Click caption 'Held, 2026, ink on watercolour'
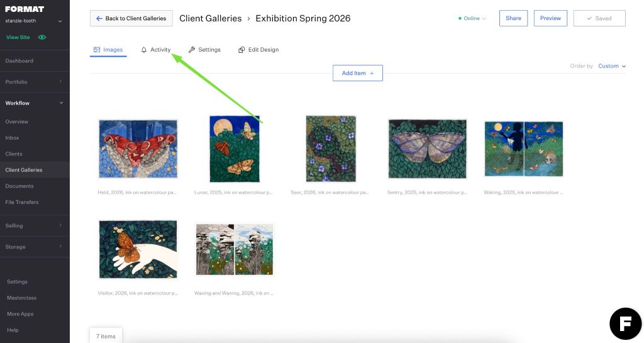The width and height of the screenshot is (644, 343). [137, 192]
